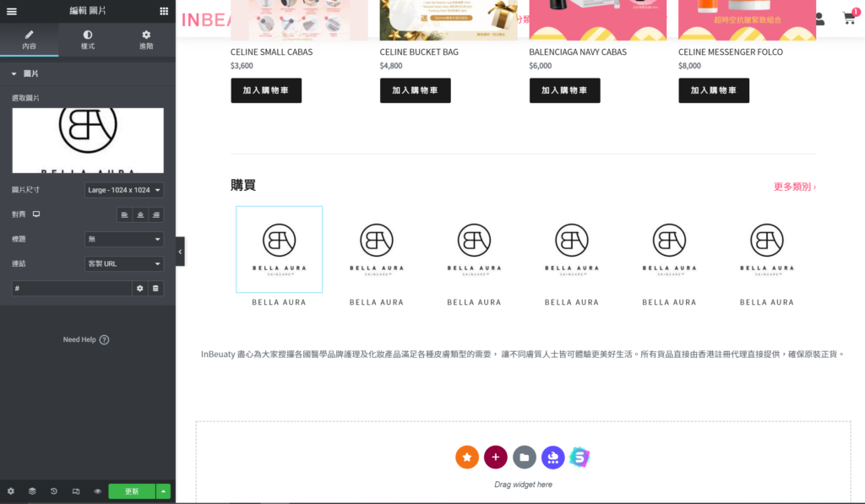865x504 pixels.
Task: Align image to the right
Action: pos(156,214)
